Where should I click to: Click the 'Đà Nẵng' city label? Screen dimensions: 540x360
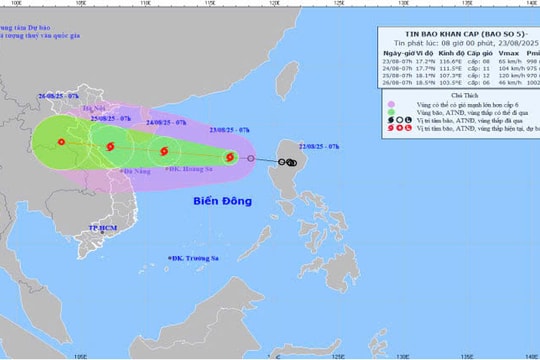tap(136, 171)
